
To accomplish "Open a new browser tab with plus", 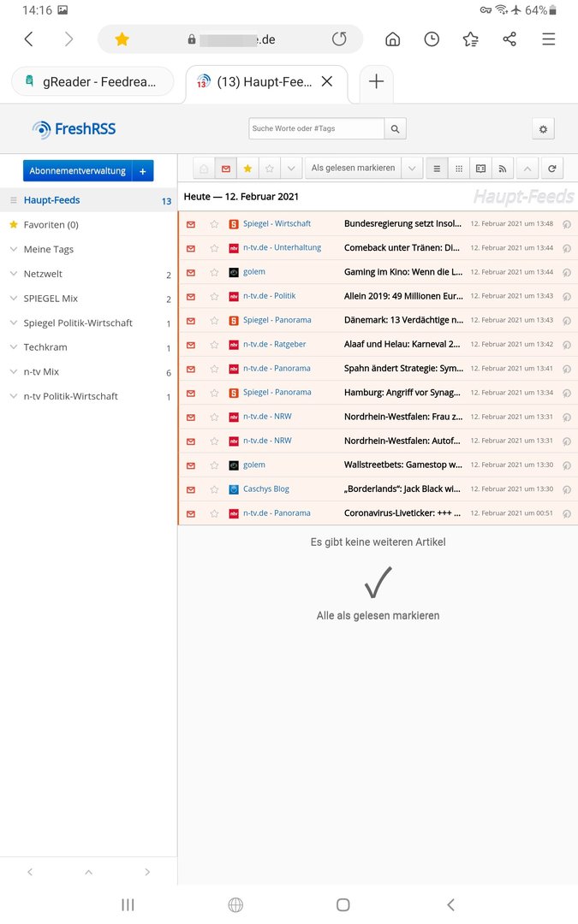I will 376,81.
